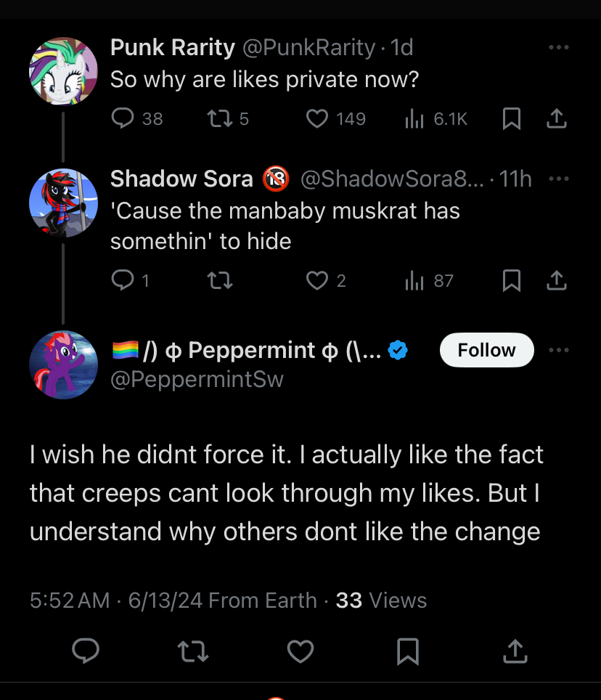Retweet Punk Rarity's likes question

click(219, 118)
